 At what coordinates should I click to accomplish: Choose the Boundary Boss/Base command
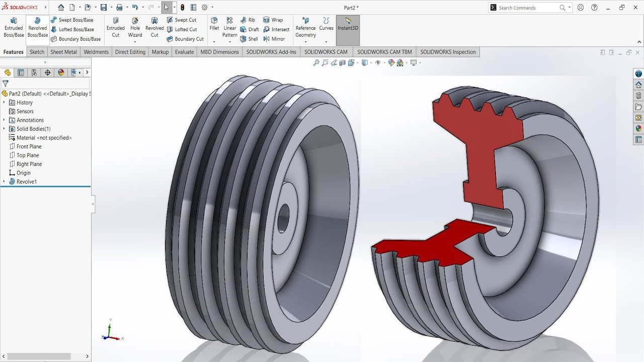coord(75,39)
